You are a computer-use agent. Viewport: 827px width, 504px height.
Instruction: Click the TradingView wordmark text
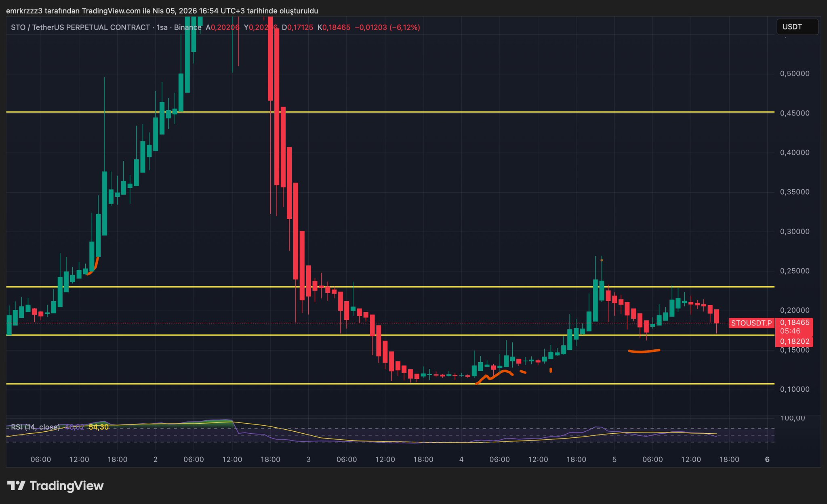[x=67, y=485]
